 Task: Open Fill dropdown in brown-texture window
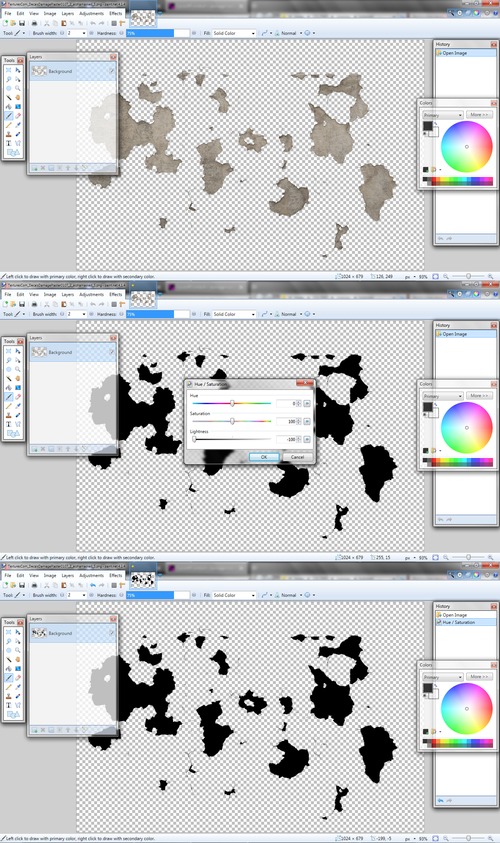tap(234, 33)
